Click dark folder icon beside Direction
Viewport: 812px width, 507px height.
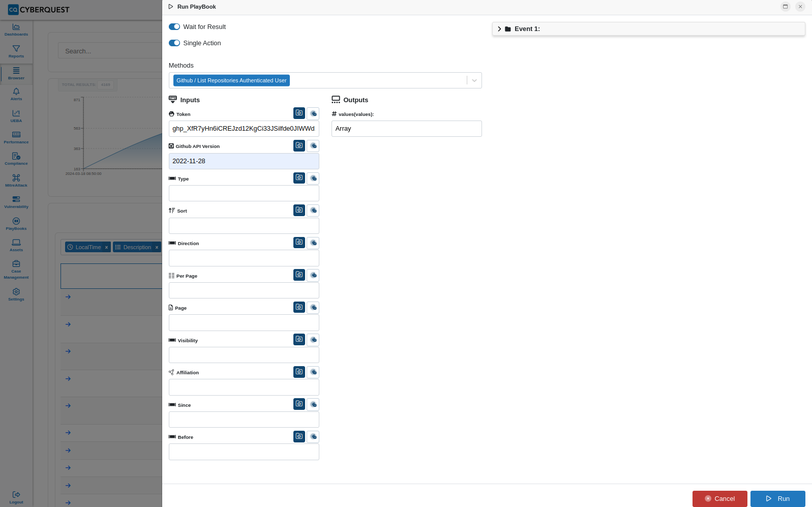(299, 242)
